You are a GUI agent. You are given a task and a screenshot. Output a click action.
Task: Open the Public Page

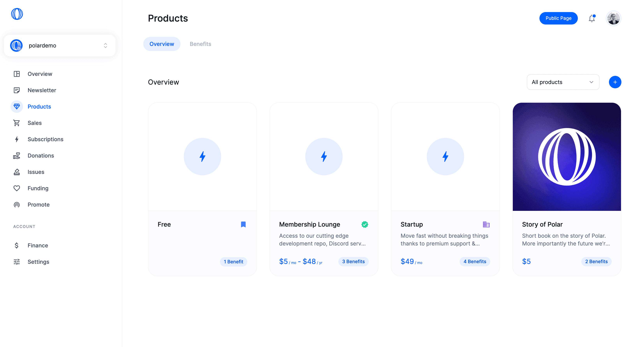point(558,18)
